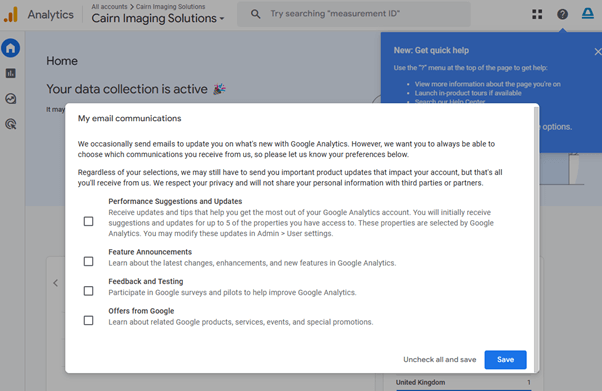Click United Kingdom table row
This screenshot has height=391, width=602.
pos(463,383)
